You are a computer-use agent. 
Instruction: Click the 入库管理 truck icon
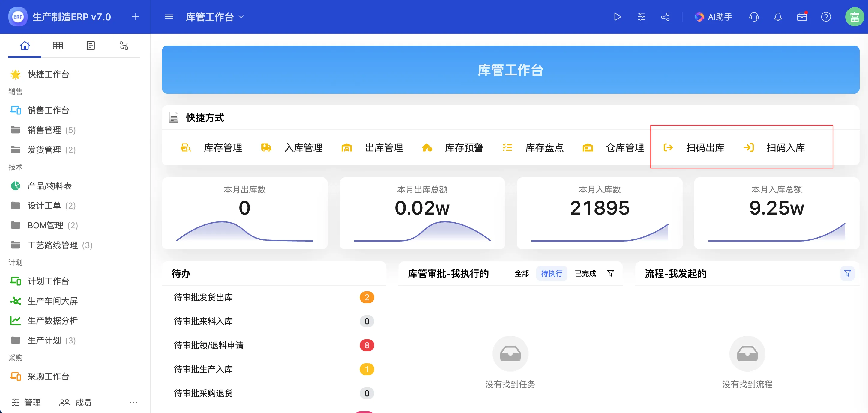(266, 148)
